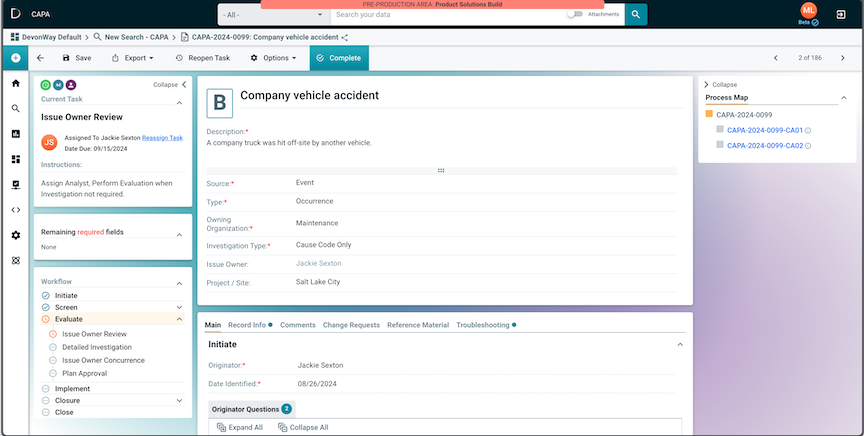The width and height of the screenshot is (864, 436).
Task: Go to the next record
Action: point(843,58)
